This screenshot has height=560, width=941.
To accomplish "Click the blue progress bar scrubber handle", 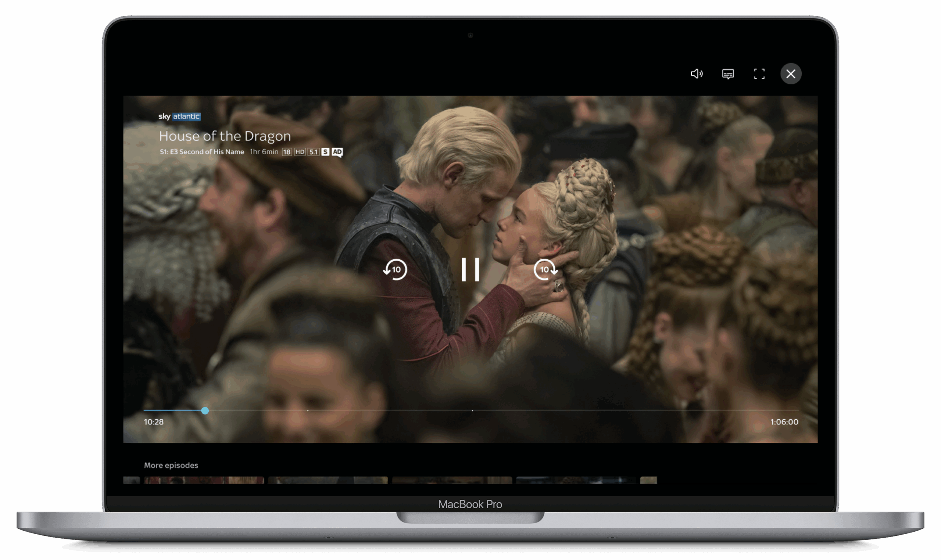I will click(x=205, y=410).
